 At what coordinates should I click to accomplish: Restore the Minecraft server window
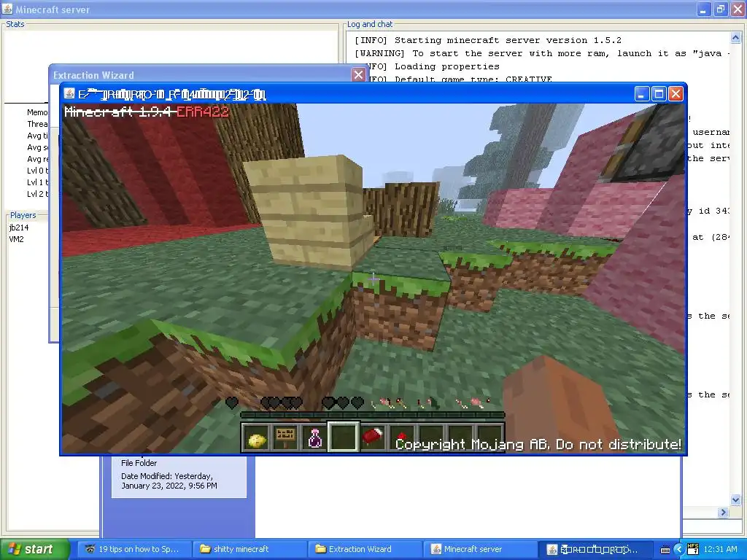[x=720, y=9]
